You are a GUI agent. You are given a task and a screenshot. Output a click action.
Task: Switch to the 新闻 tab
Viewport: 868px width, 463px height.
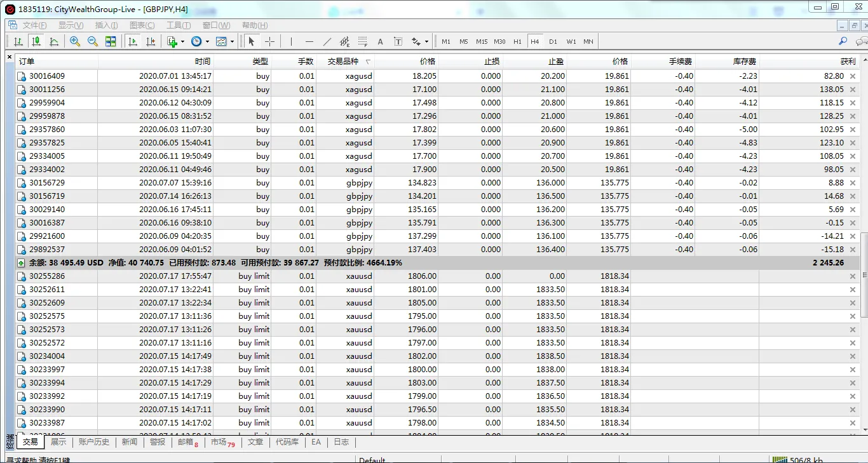[x=130, y=442]
